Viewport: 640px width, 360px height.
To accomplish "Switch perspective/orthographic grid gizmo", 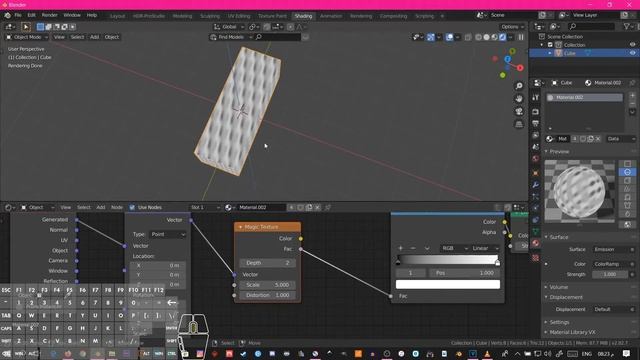I will [x=519, y=124].
